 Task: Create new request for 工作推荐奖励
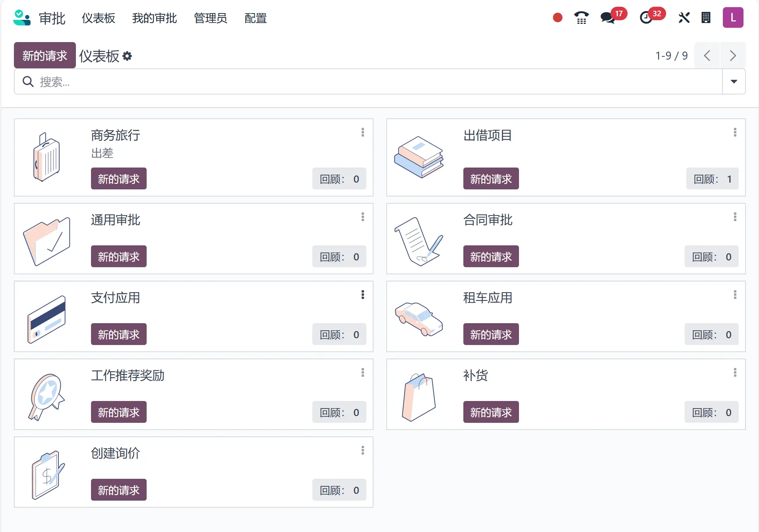(x=119, y=412)
